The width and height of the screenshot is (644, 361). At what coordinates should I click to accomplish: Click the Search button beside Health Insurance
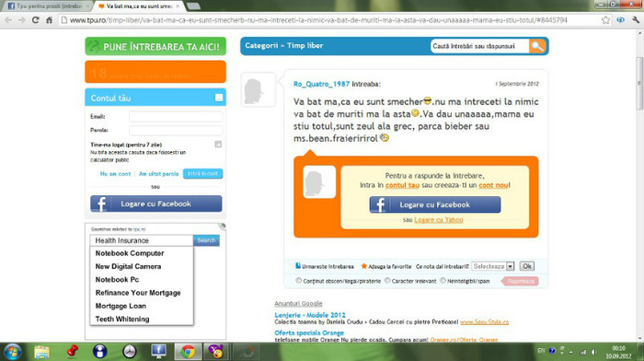pos(206,240)
